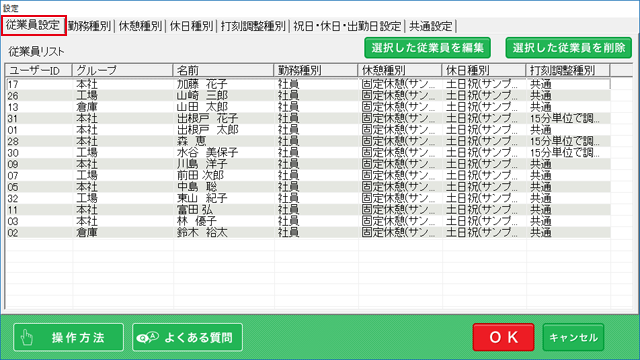The image size is (640, 360).
Task: Select employee 森 恵
Action: (191, 141)
